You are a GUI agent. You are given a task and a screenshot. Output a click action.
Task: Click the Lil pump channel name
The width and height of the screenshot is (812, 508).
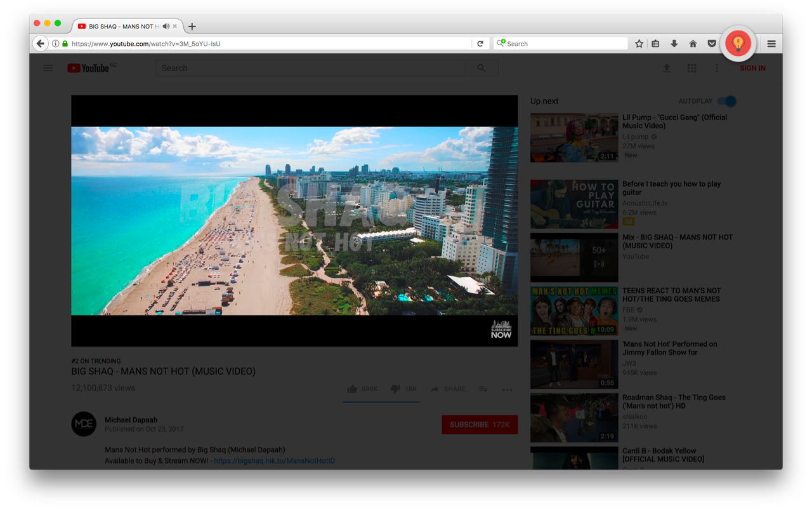635,137
